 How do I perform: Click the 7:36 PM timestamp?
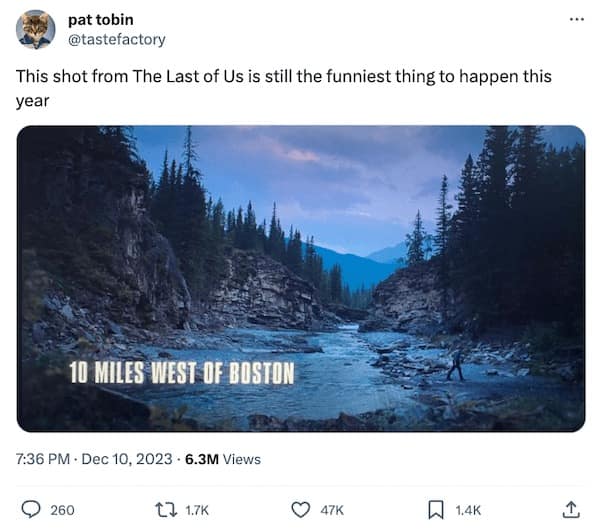coord(44,459)
